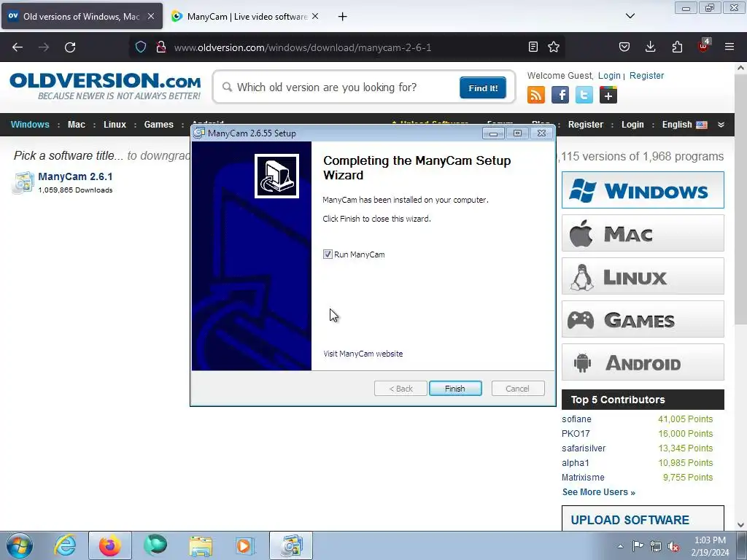The height and width of the screenshot is (560, 747).
Task: Click the Find It! button
Action: [x=483, y=87]
